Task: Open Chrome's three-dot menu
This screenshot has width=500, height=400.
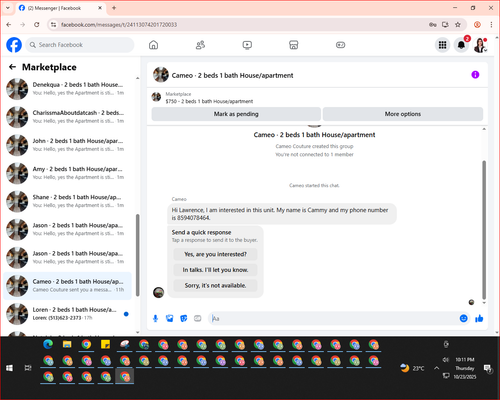Action: [x=491, y=25]
